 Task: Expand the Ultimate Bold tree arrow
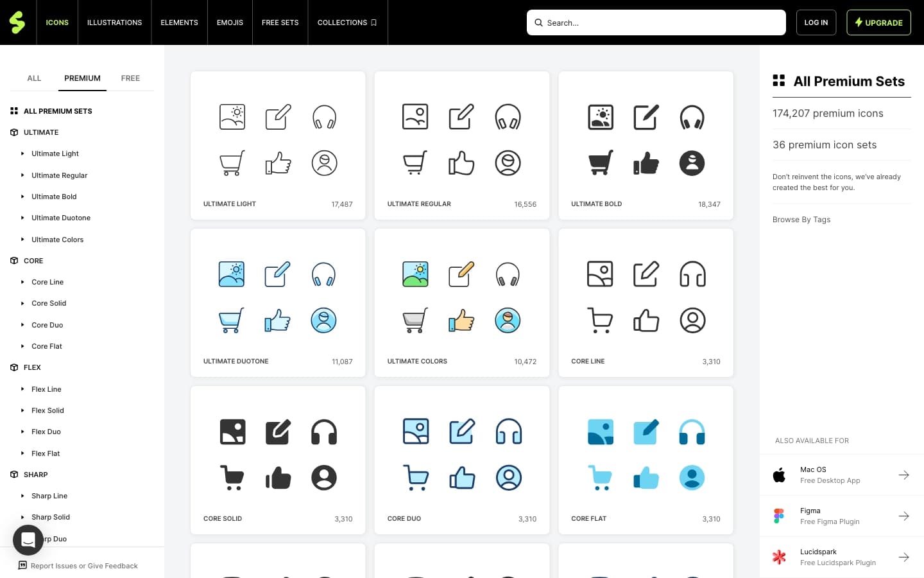point(22,197)
